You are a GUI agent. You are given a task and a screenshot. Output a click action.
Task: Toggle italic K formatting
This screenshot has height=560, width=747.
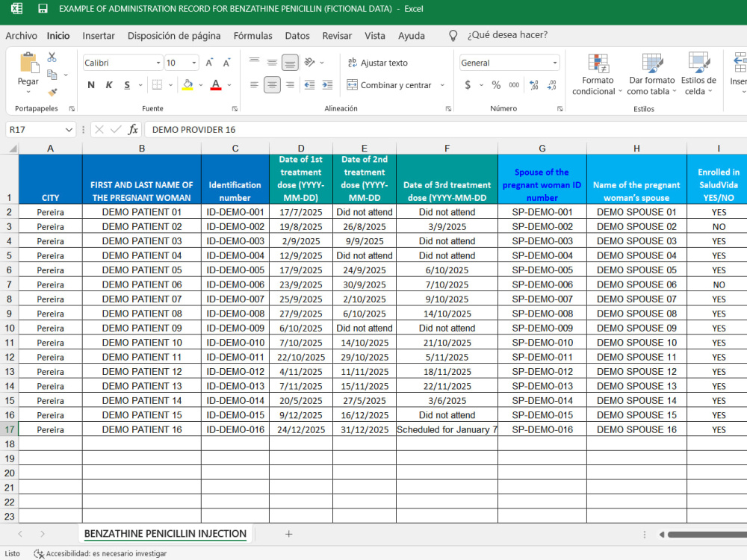(109, 85)
